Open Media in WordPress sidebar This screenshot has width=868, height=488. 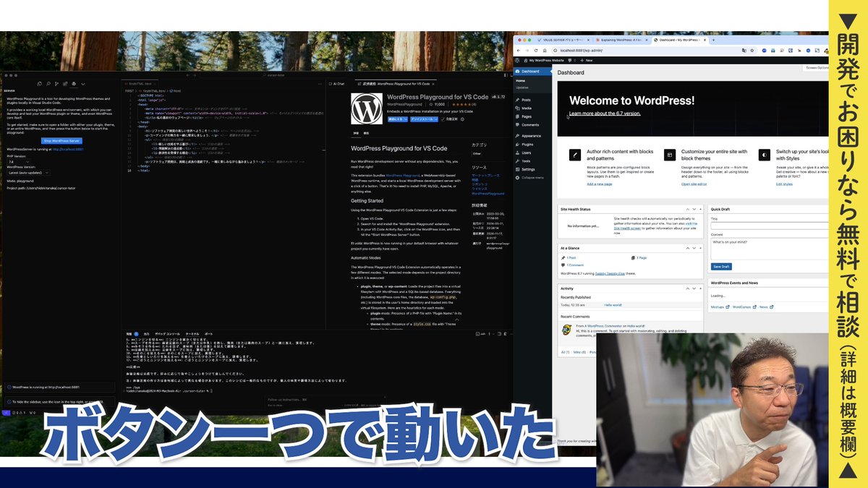coord(527,108)
